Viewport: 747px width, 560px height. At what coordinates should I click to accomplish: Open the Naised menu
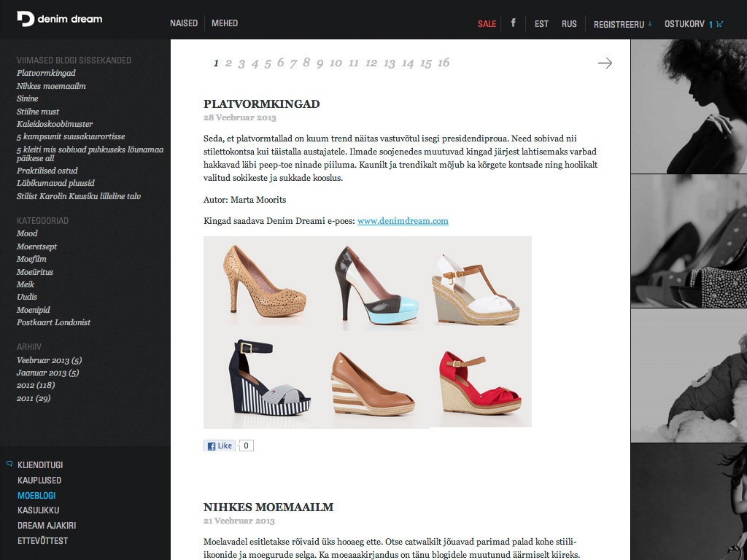pyautogui.click(x=184, y=23)
